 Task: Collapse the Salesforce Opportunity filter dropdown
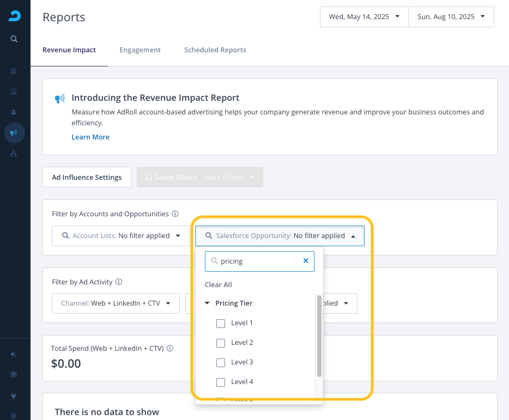(280, 236)
